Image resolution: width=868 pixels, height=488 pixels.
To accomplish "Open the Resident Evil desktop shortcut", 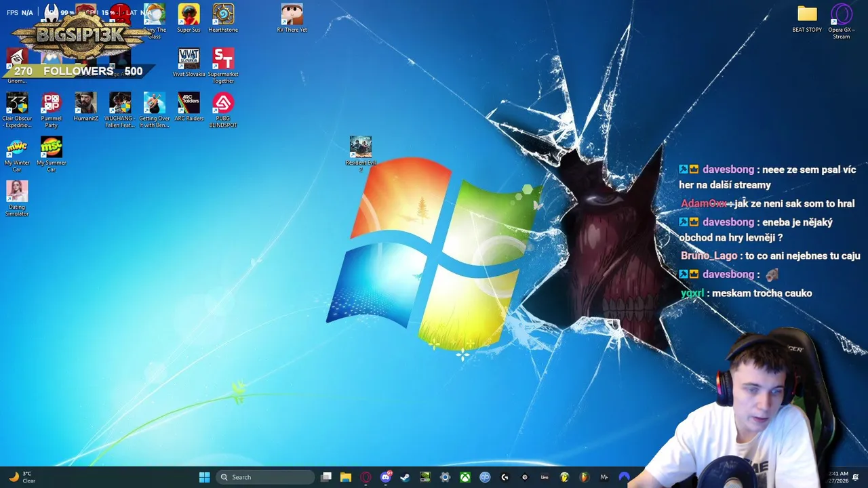I will coord(361,154).
